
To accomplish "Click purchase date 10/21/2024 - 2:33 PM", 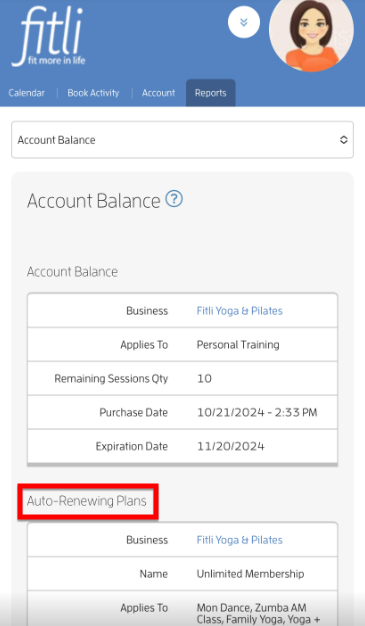I will click(x=257, y=412).
